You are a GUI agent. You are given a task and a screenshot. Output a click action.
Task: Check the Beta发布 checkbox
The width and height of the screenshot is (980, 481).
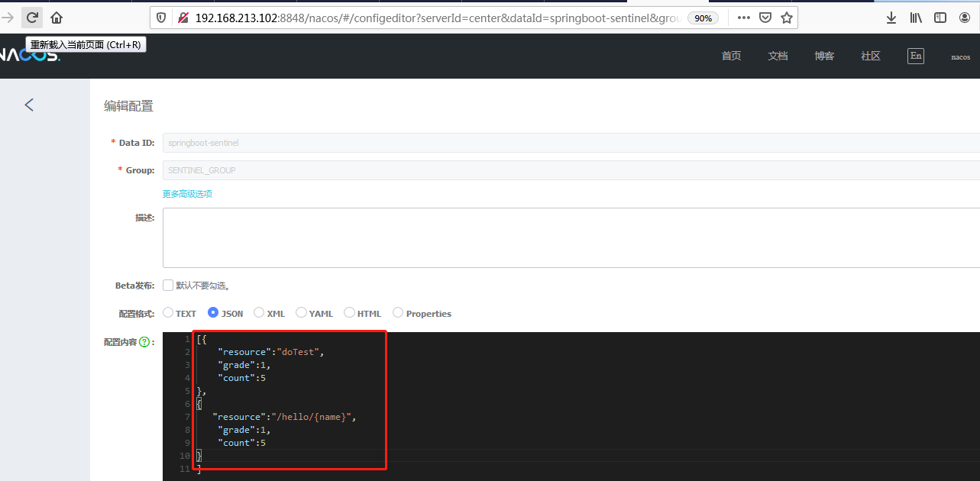[167, 285]
